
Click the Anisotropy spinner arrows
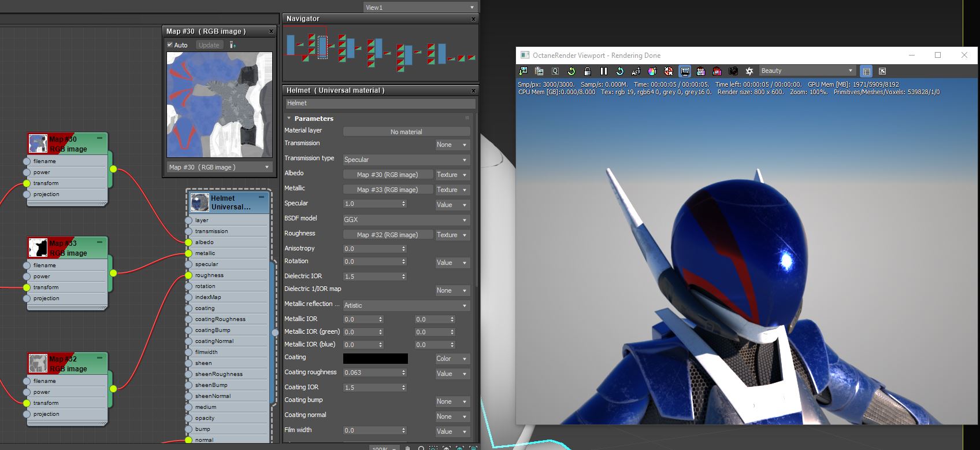(x=403, y=249)
